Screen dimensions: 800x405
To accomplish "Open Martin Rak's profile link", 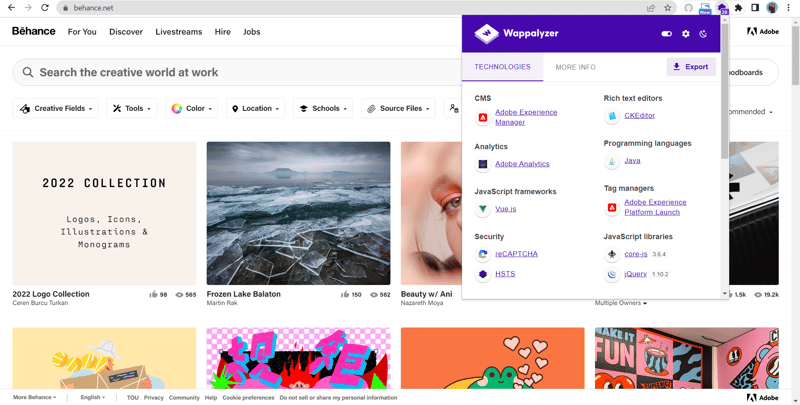I will coord(222,303).
